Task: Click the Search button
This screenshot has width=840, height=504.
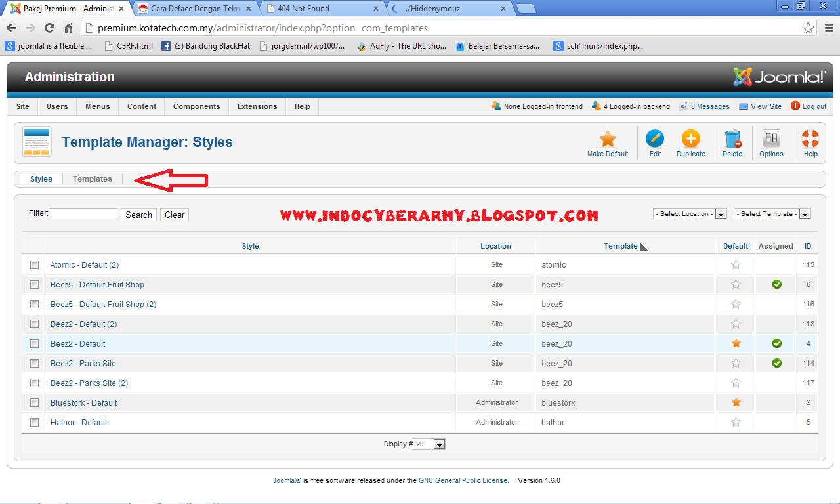Action: click(138, 215)
